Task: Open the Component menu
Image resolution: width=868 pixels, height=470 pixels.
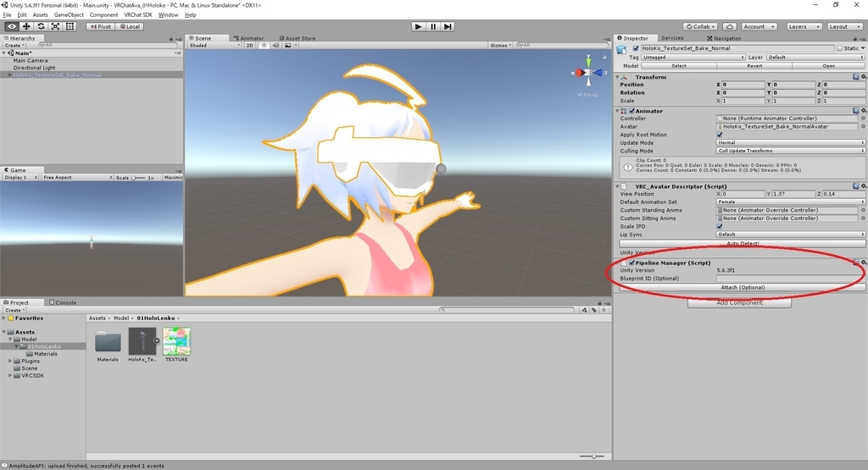Action: tap(103, 15)
